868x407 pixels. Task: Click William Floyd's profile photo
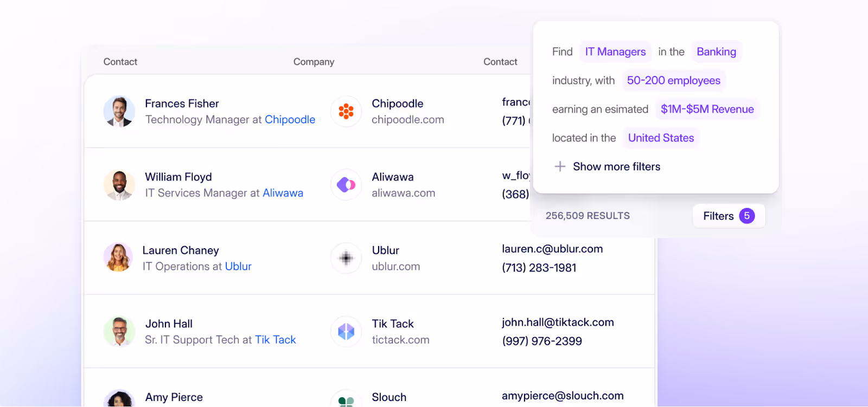click(119, 185)
